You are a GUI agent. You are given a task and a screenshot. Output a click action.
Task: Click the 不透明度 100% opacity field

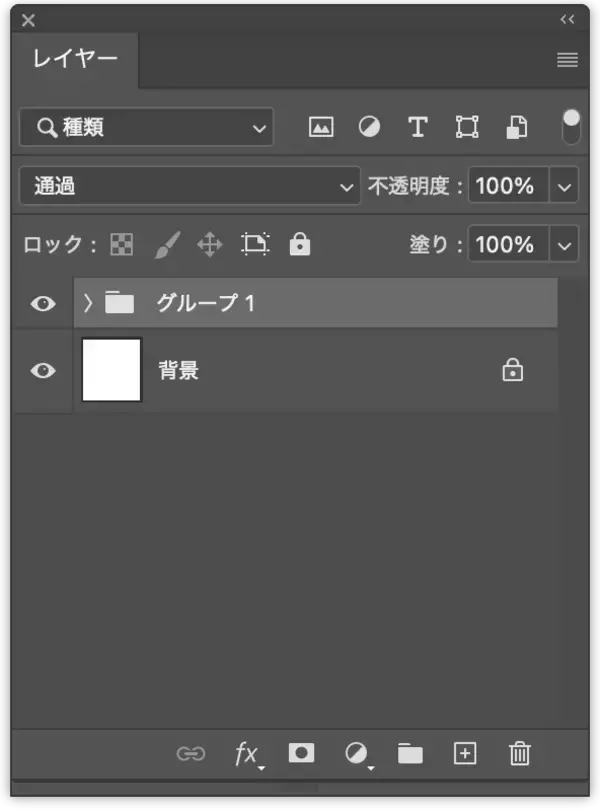click(508, 186)
